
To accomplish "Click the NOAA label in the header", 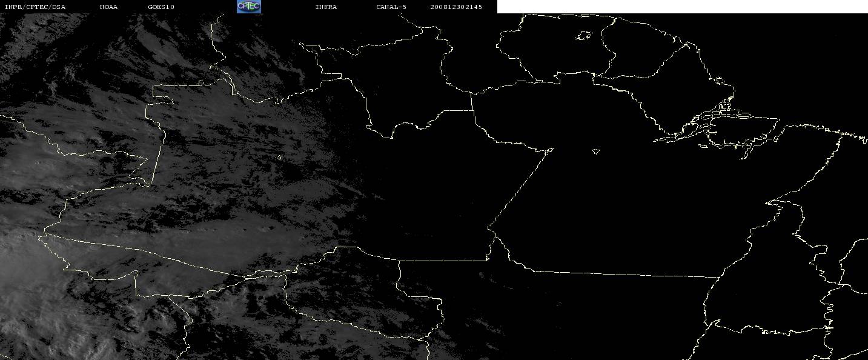I will (x=109, y=7).
